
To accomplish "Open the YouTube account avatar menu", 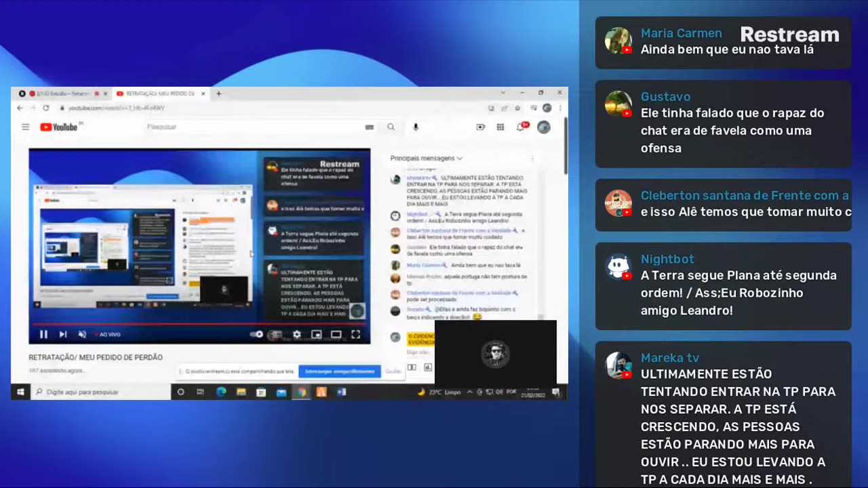I will pos(543,127).
